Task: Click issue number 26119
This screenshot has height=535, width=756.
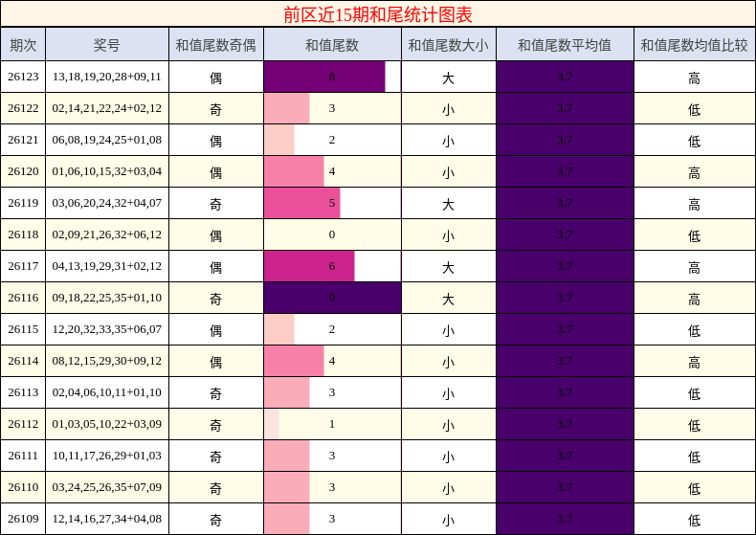Action: (23, 203)
